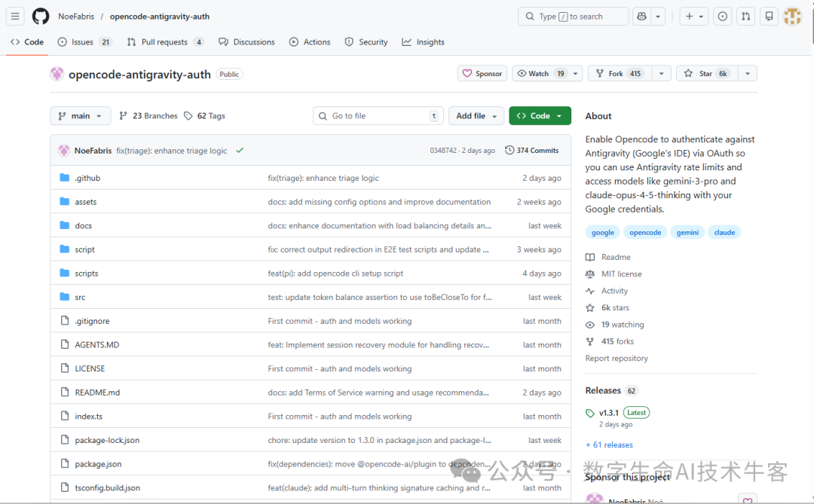This screenshot has width=814, height=504.
Task: Expand the Copilot dropdown arrow
Action: click(x=658, y=16)
